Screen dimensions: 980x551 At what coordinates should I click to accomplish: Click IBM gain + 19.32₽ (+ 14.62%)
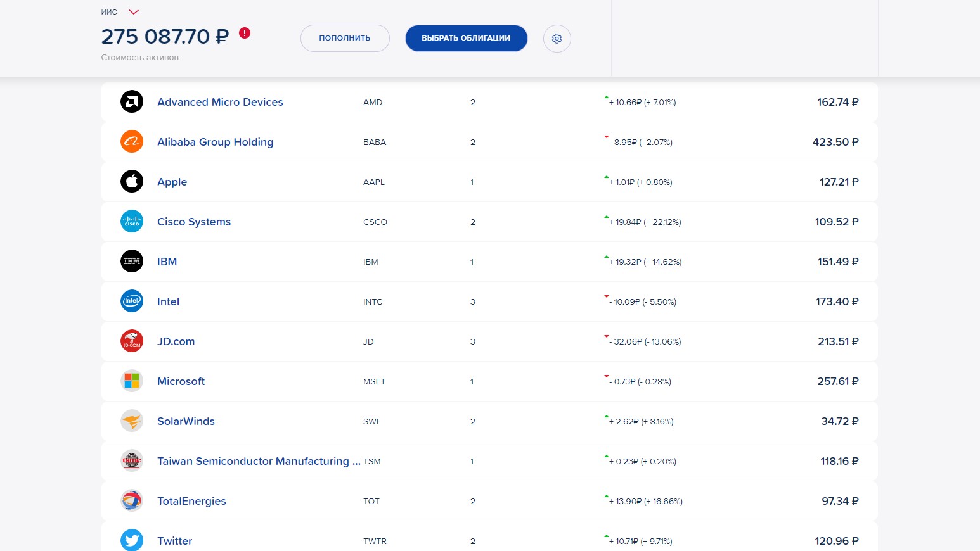coord(645,262)
